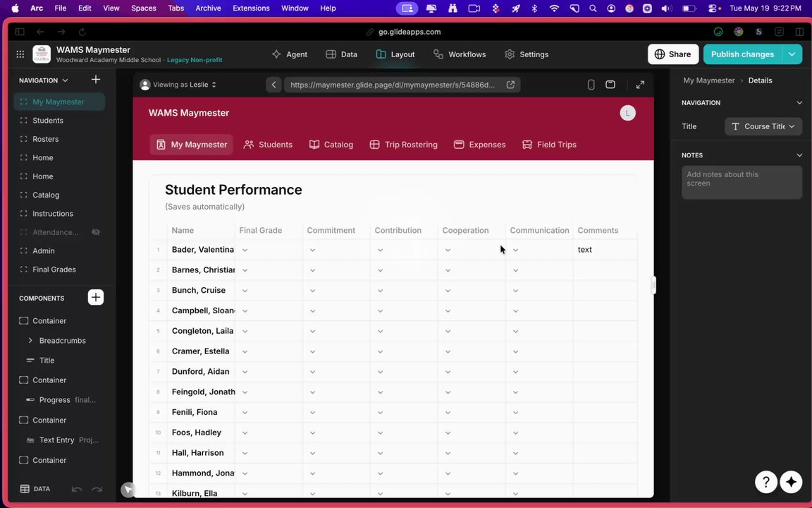Click the redo arrow icon

click(97, 490)
